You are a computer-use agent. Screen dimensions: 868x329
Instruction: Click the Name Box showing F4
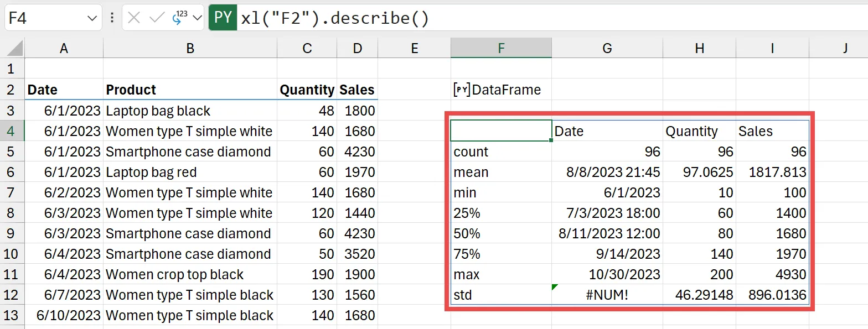(44, 19)
